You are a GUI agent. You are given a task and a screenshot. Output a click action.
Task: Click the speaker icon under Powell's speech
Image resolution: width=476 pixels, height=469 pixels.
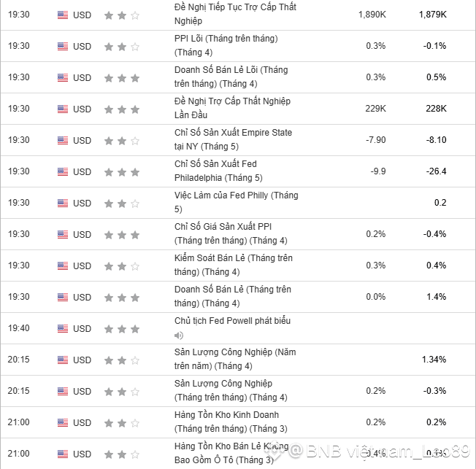[x=179, y=336]
